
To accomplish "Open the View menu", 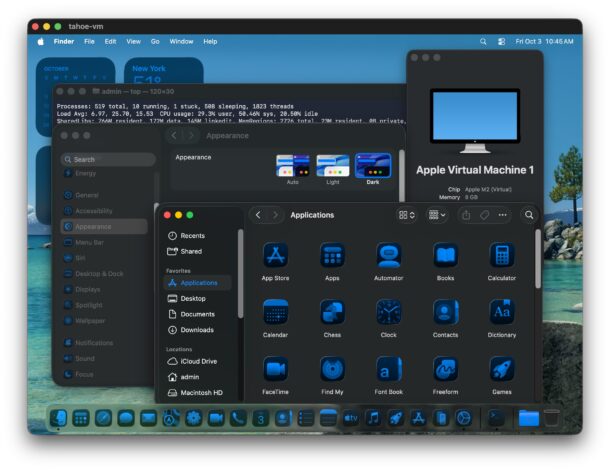I will [x=133, y=42].
